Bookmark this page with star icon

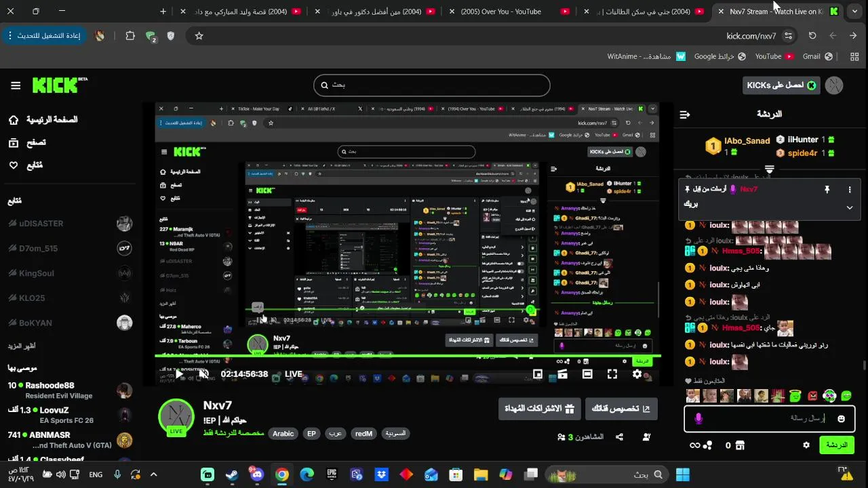pyautogui.click(x=199, y=36)
